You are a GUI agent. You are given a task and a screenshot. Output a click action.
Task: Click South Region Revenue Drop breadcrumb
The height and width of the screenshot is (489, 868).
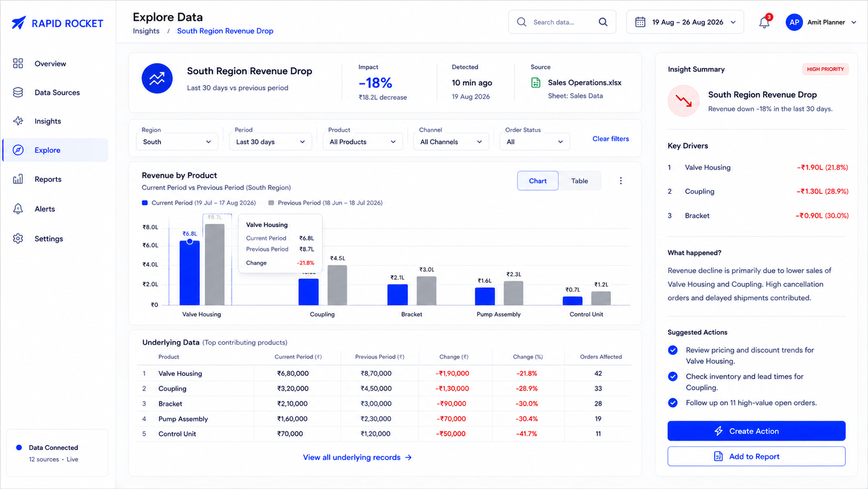[225, 31]
